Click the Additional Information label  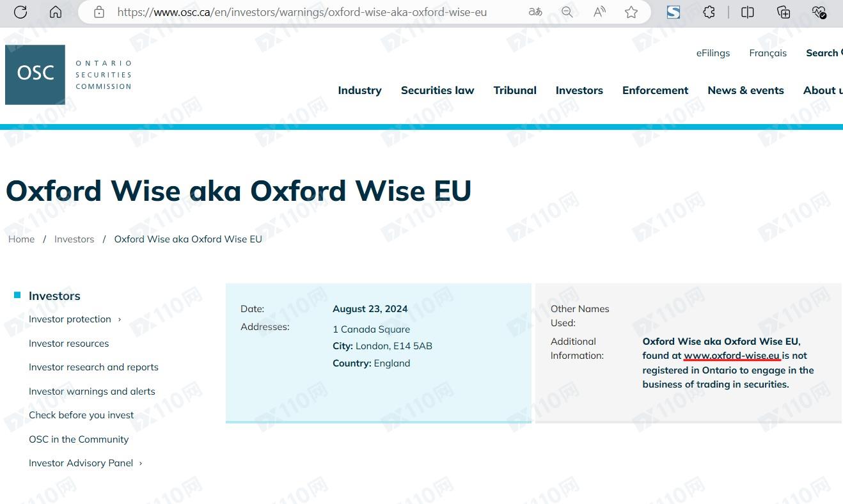577,349
